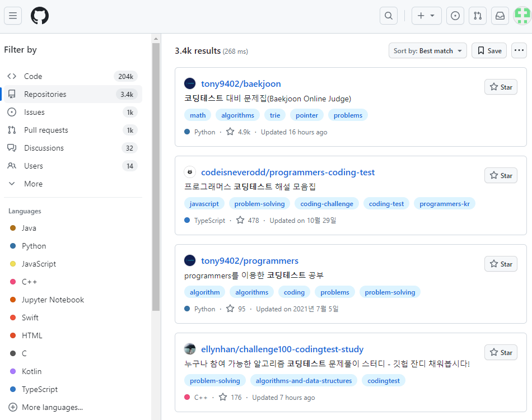Image resolution: width=532 pixels, height=420 pixels.
Task: Select the coding-test topic tag
Action: [x=386, y=204]
